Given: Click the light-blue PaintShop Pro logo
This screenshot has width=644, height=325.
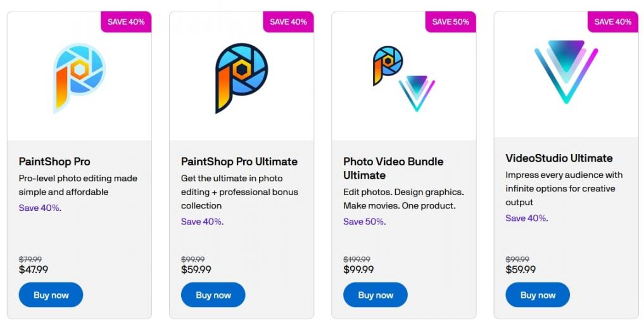Looking at the screenshot, I should (x=79, y=77).
